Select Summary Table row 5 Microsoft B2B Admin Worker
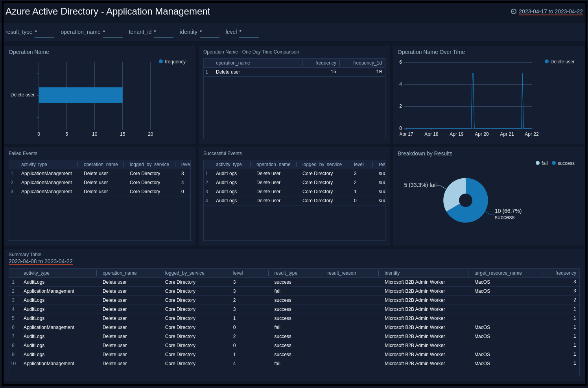The image size is (588, 388). [x=415, y=318]
